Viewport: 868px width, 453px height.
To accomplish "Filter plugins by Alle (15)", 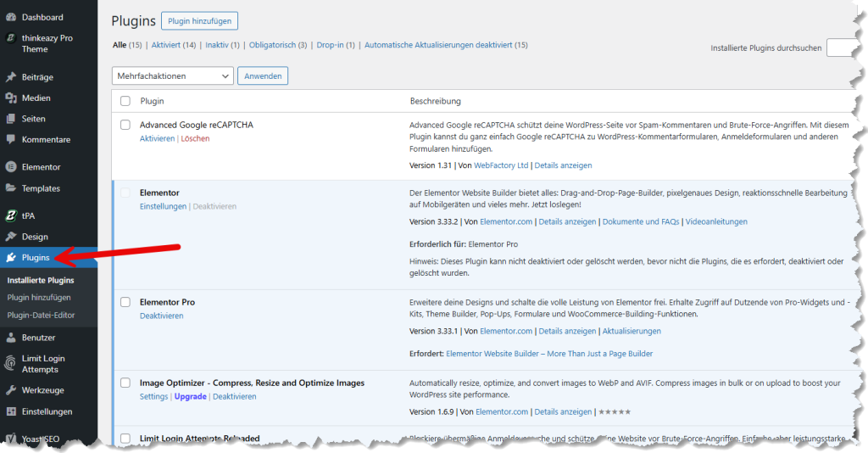I will coord(127,45).
